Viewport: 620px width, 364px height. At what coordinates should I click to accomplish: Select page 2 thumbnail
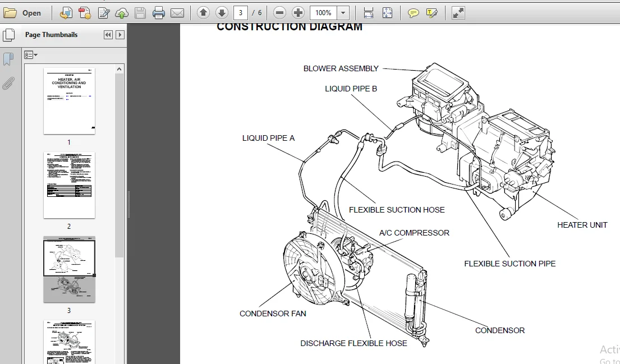(x=69, y=185)
